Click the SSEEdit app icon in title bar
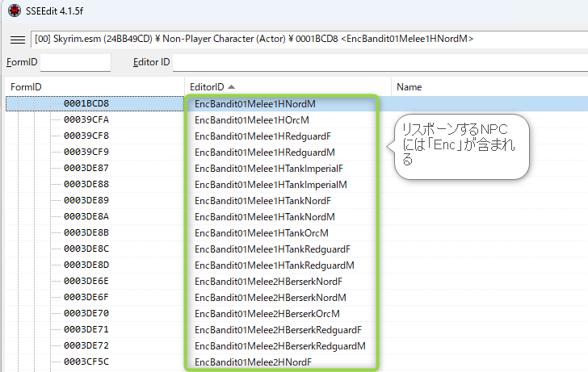The height and width of the screenshot is (372, 588). (x=14, y=11)
